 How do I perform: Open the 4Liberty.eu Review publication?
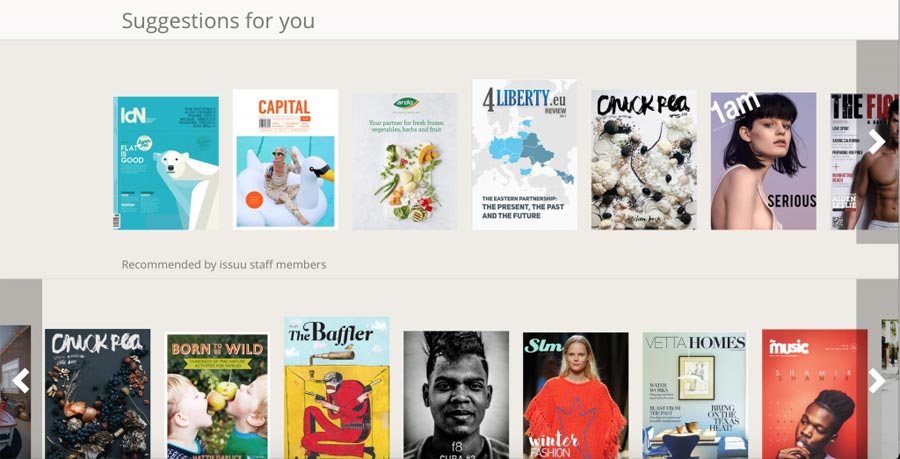click(x=525, y=154)
